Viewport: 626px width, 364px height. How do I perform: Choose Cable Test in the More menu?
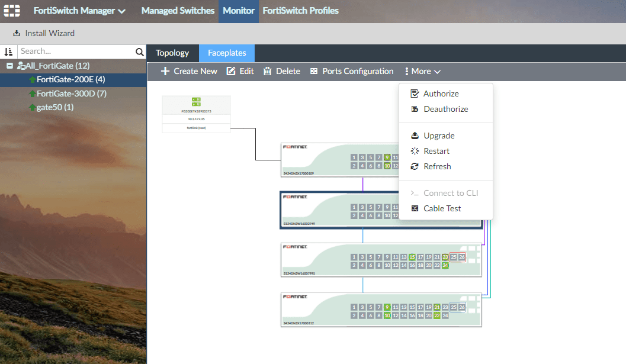coord(442,208)
